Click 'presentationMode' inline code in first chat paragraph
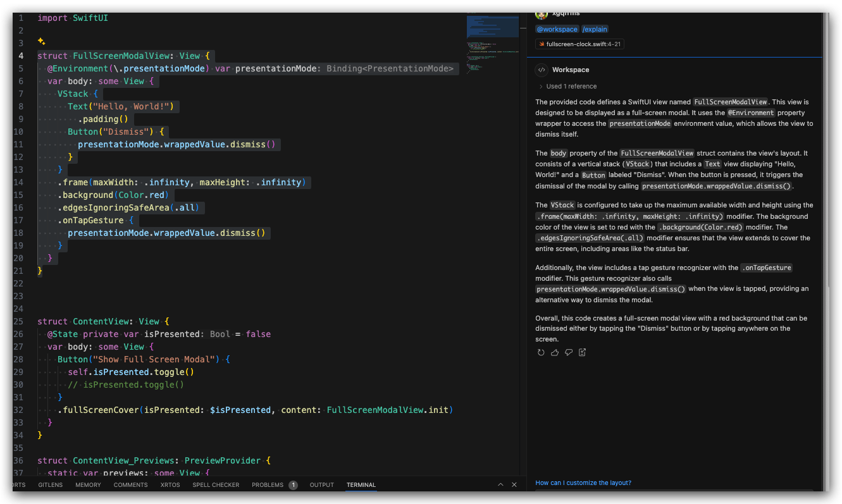842x504 pixels. point(640,123)
